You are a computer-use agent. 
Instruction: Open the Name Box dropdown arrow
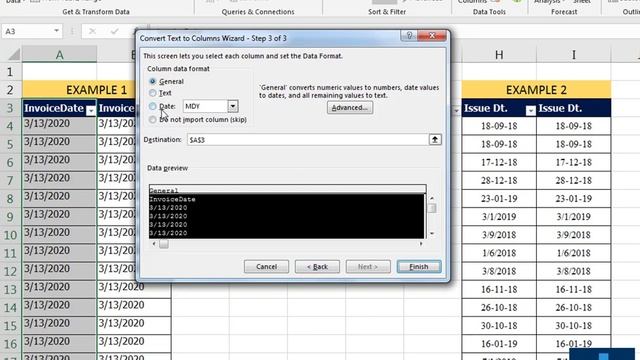coord(56,31)
